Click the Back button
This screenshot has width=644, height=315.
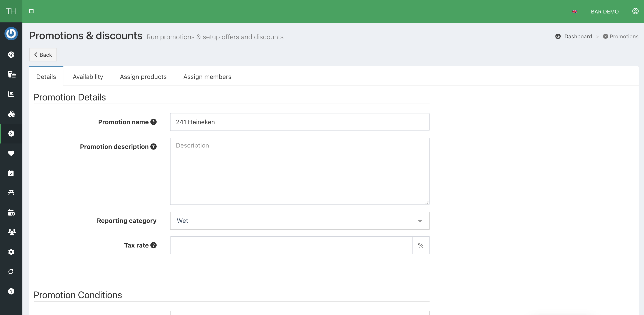(x=43, y=55)
